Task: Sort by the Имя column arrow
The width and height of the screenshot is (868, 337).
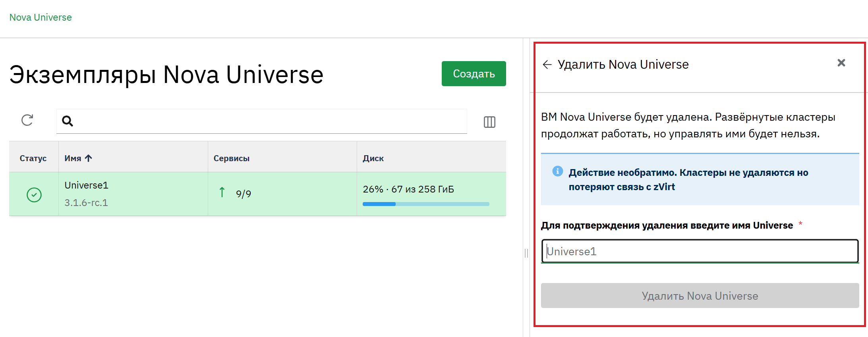Action: [89, 158]
